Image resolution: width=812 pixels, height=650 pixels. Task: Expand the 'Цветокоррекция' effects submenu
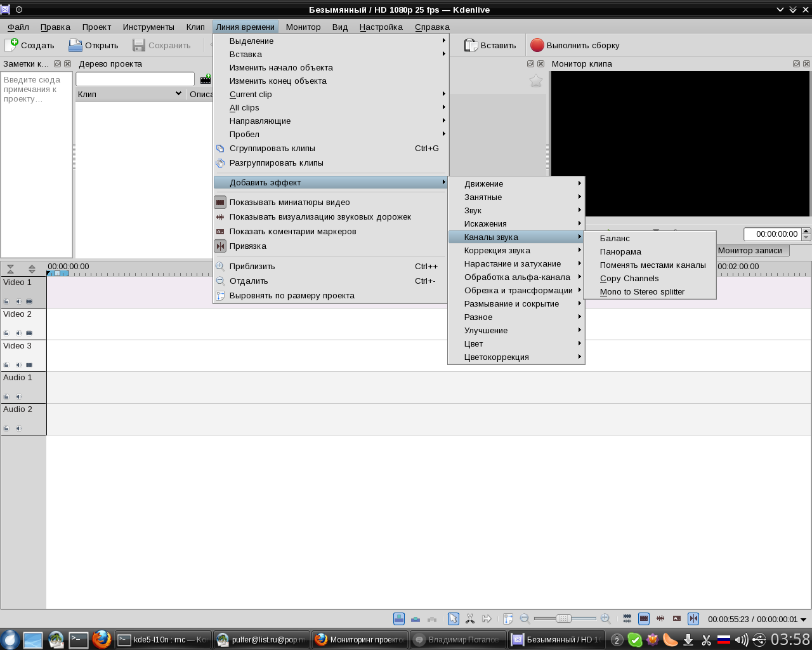516,357
